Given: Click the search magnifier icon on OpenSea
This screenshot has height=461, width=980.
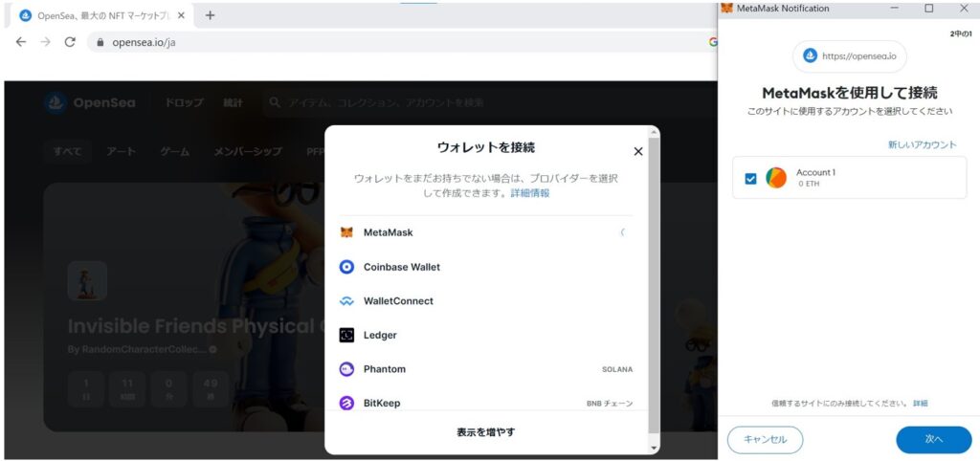Looking at the screenshot, I should click(x=275, y=102).
